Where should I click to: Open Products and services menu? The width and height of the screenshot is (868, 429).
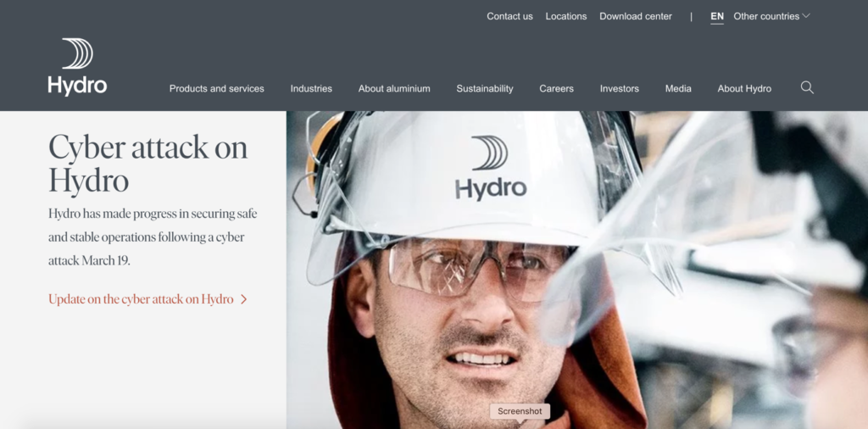coord(216,88)
